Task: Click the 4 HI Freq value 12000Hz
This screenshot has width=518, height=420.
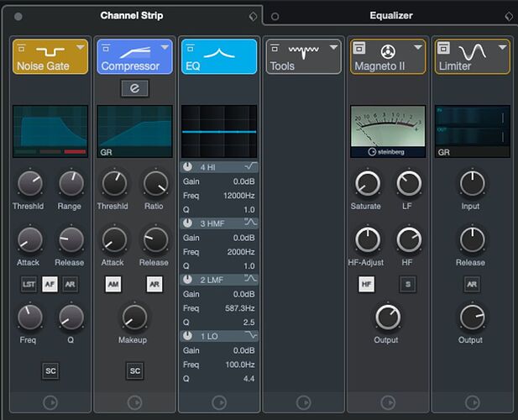Action: coord(238,196)
